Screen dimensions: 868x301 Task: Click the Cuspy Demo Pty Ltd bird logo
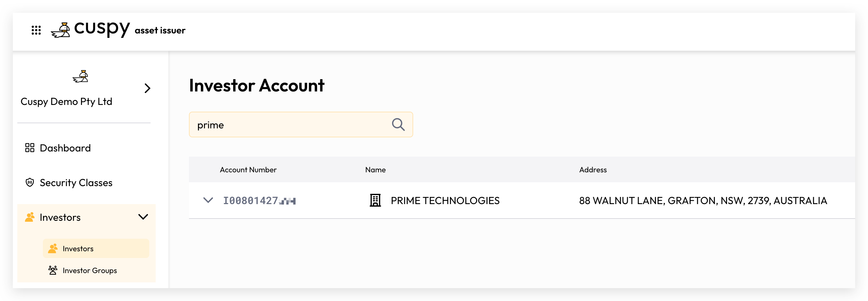tap(80, 76)
